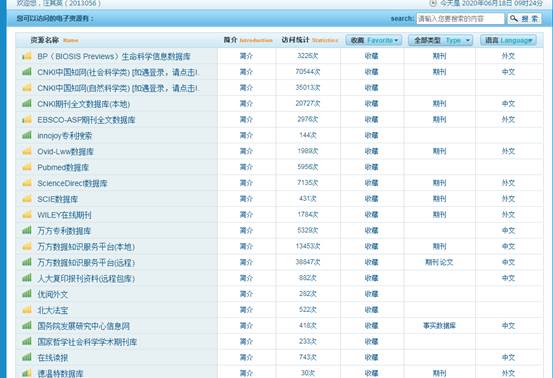The height and width of the screenshot is (378, 553).
Task: Open the ScienceDirect数据库 link
Action: click(72, 183)
